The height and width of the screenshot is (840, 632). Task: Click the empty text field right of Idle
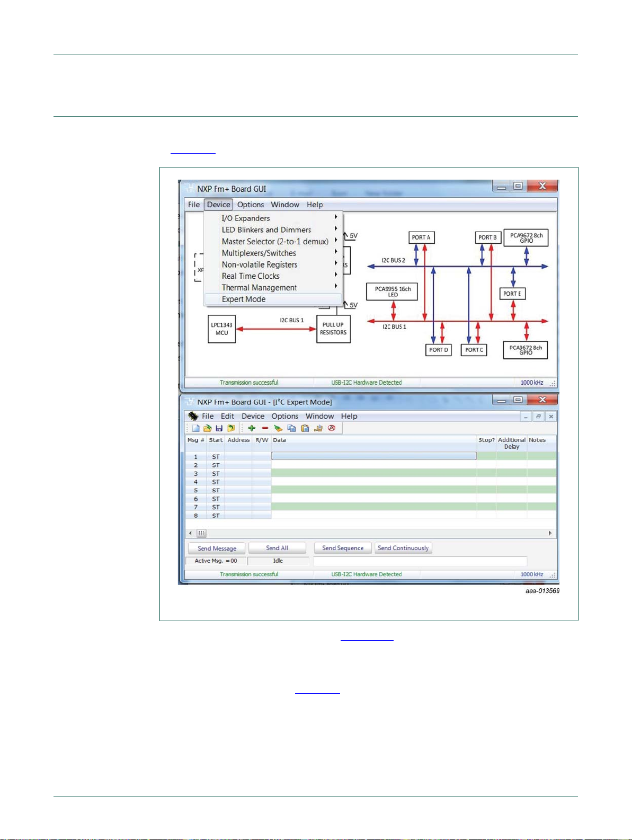(420, 561)
